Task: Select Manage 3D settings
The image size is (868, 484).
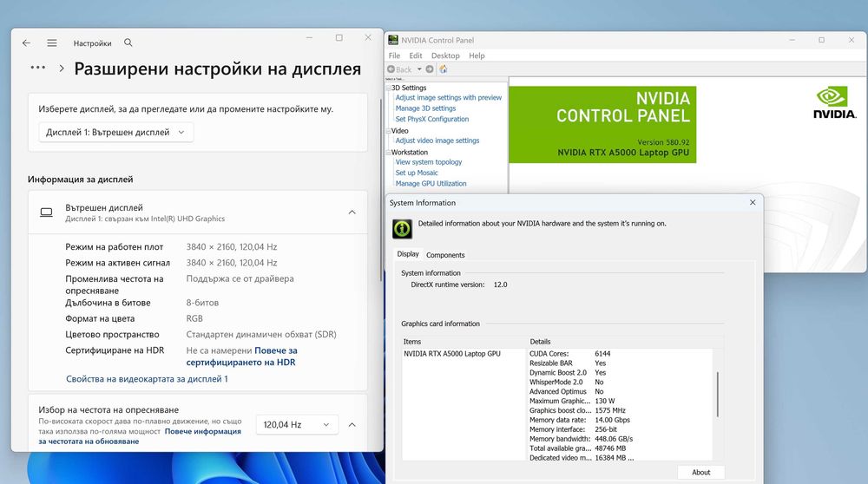Action: click(425, 108)
